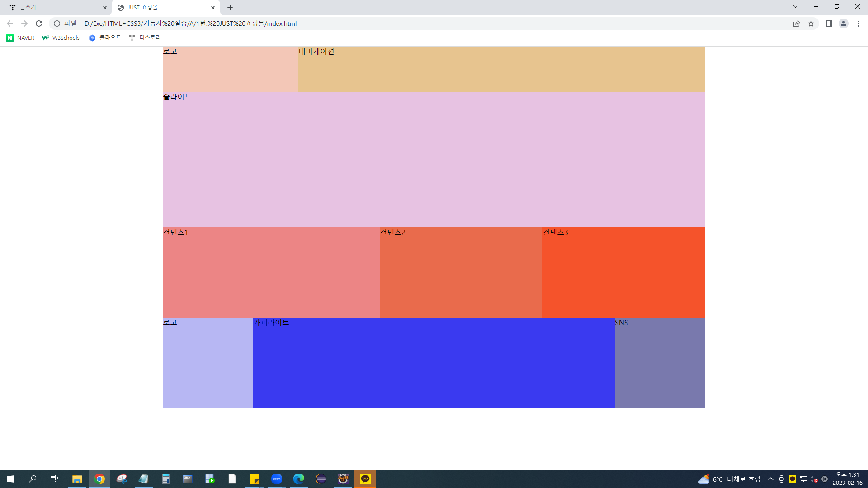This screenshot has height=488, width=868.
Task: Open the W3Schools bookmark
Action: [x=61, y=38]
